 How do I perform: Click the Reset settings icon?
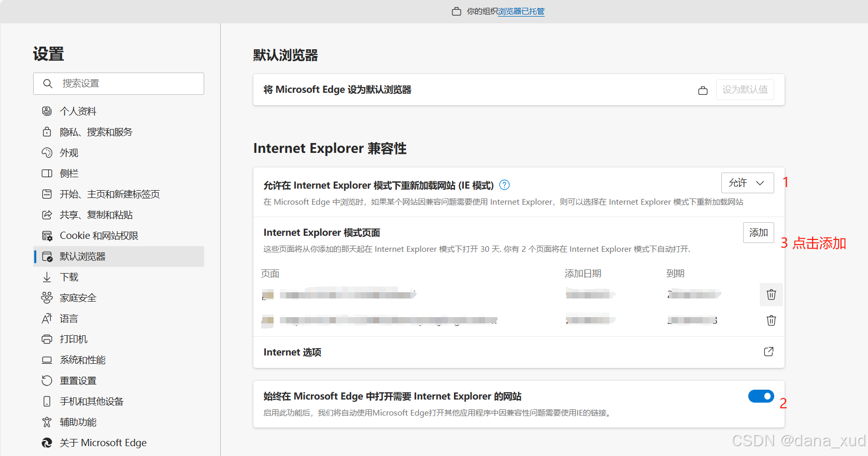pyautogui.click(x=47, y=380)
